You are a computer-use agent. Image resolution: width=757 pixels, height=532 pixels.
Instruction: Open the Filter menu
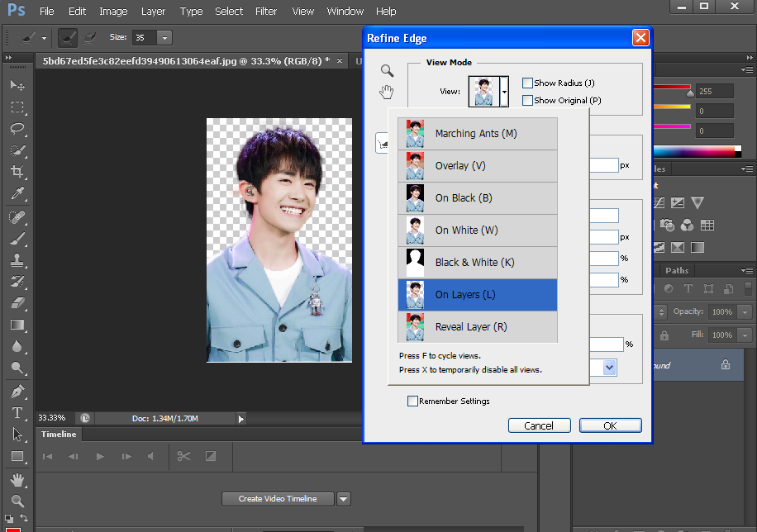[266, 12]
